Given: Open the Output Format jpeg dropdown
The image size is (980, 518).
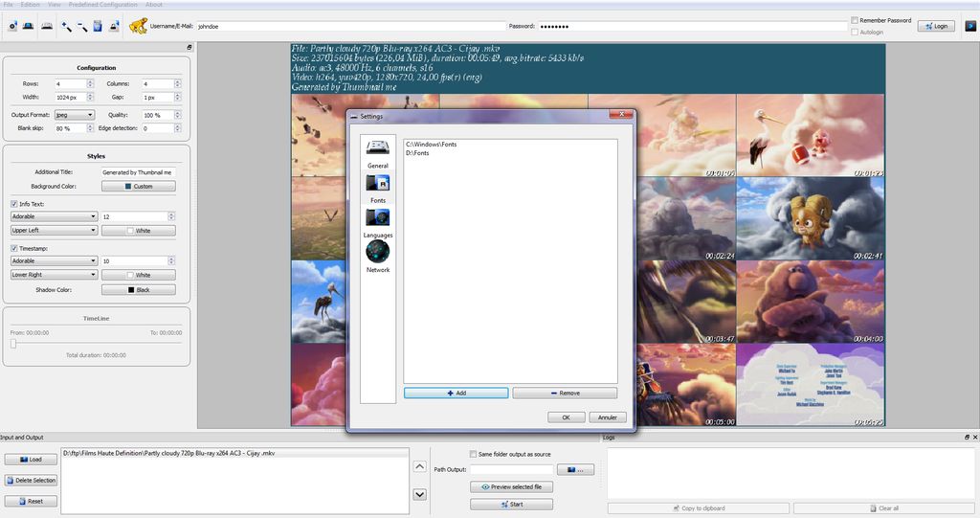Looking at the screenshot, I should 75,115.
